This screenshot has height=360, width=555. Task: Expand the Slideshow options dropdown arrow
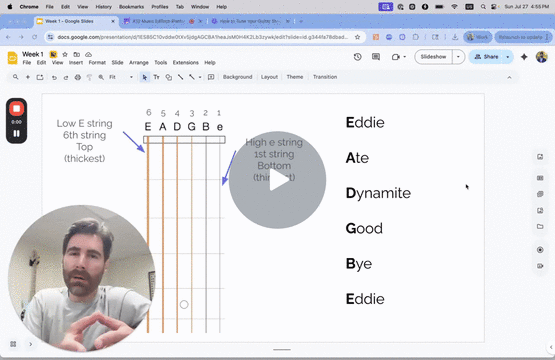(458, 57)
